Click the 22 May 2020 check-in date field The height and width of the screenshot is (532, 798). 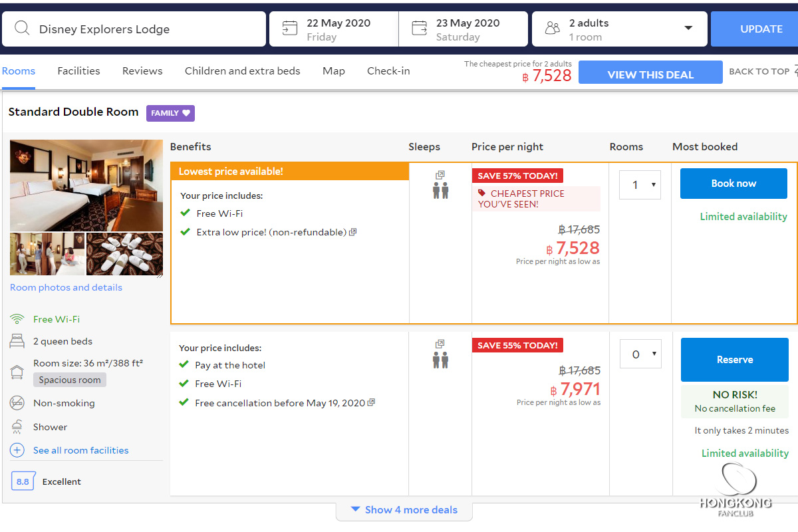pos(334,29)
